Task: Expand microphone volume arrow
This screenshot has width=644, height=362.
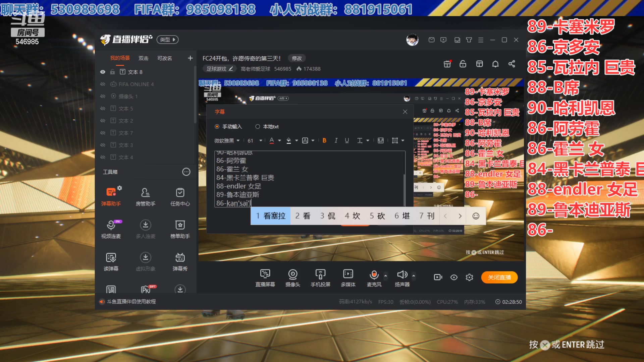Action: click(x=386, y=276)
